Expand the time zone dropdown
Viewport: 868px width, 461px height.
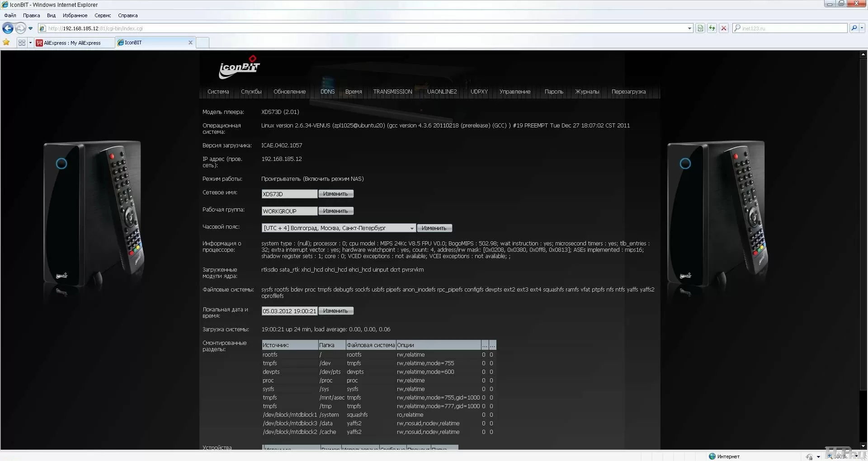(x=411, y=228)
